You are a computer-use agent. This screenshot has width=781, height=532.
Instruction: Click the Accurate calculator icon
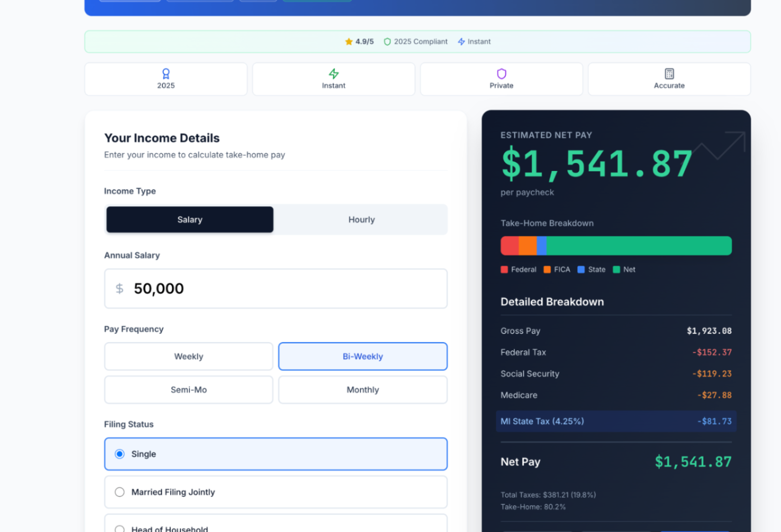669,73
